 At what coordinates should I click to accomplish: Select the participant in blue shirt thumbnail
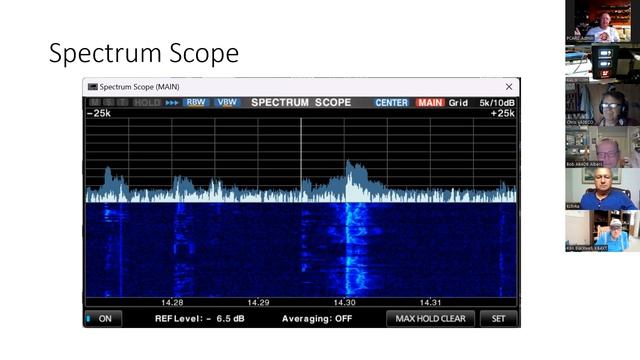click(602, 189)
